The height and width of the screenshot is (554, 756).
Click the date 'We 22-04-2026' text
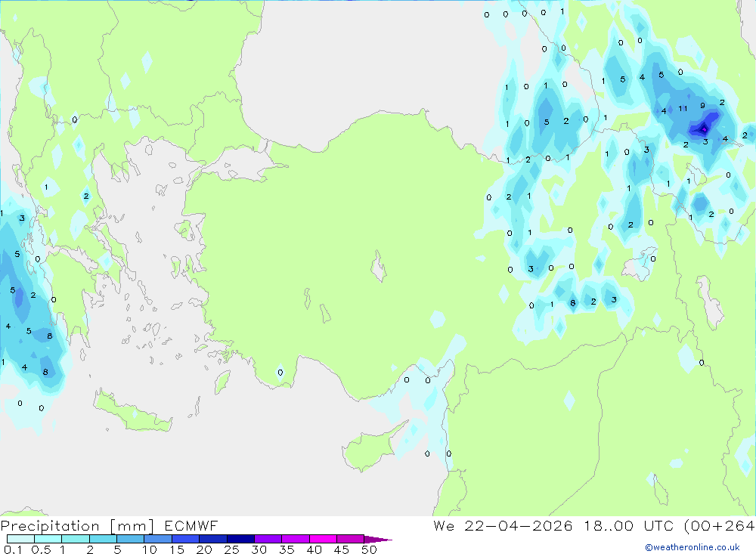tap(503, 525)
